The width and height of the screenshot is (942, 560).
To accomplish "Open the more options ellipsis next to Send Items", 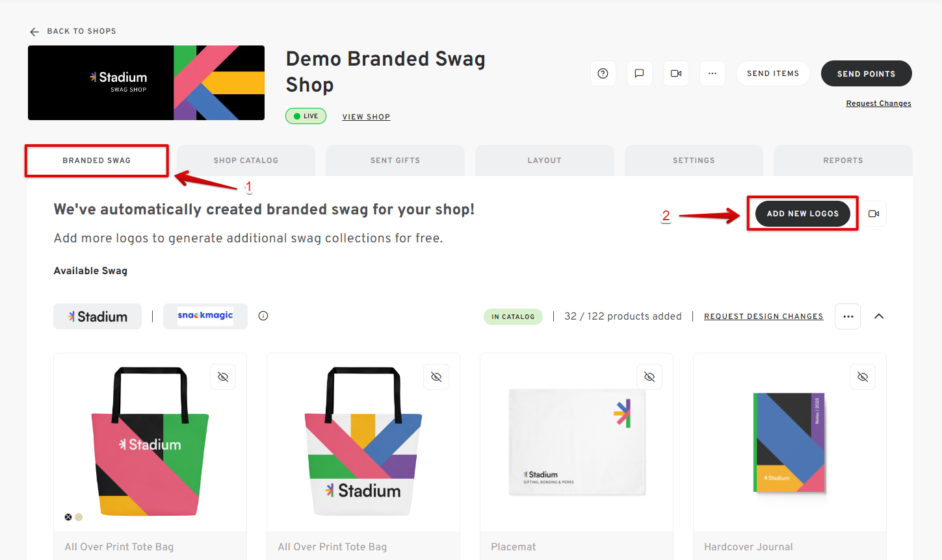I will pos(712,73).
